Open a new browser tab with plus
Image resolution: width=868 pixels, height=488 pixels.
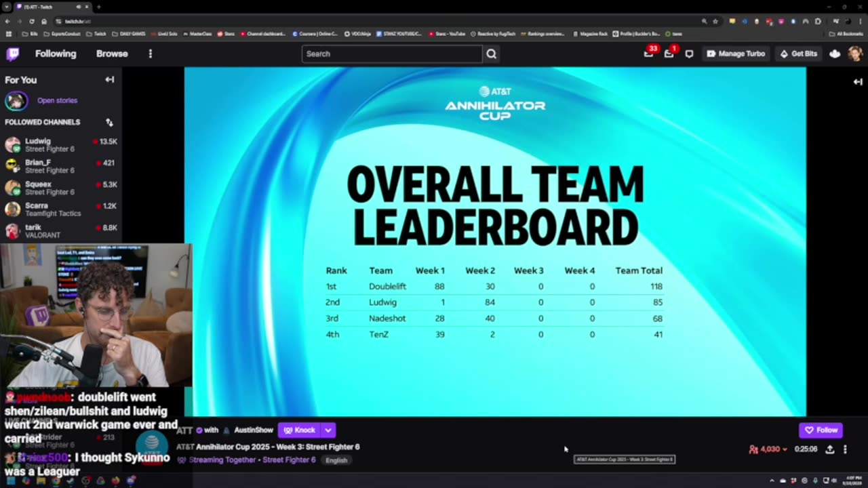pyautogui.click(x=98, y=7)
